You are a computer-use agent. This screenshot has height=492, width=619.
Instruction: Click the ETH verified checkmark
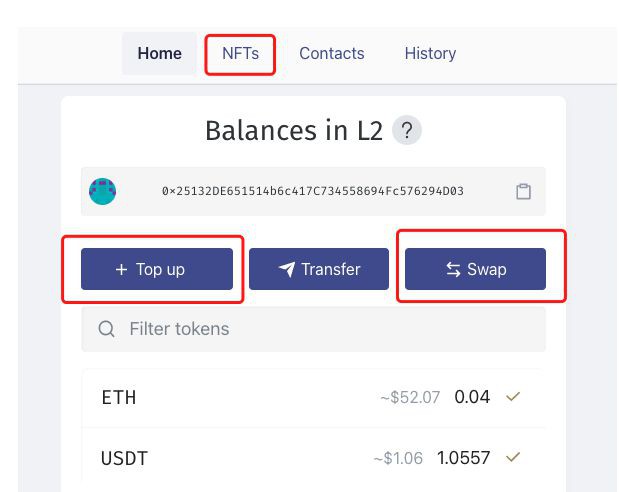pos(513,397)
